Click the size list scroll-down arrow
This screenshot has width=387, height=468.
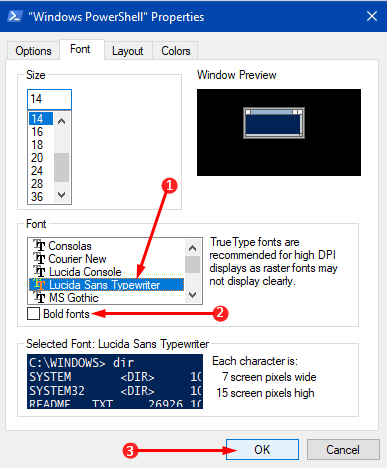coord(62,194)
